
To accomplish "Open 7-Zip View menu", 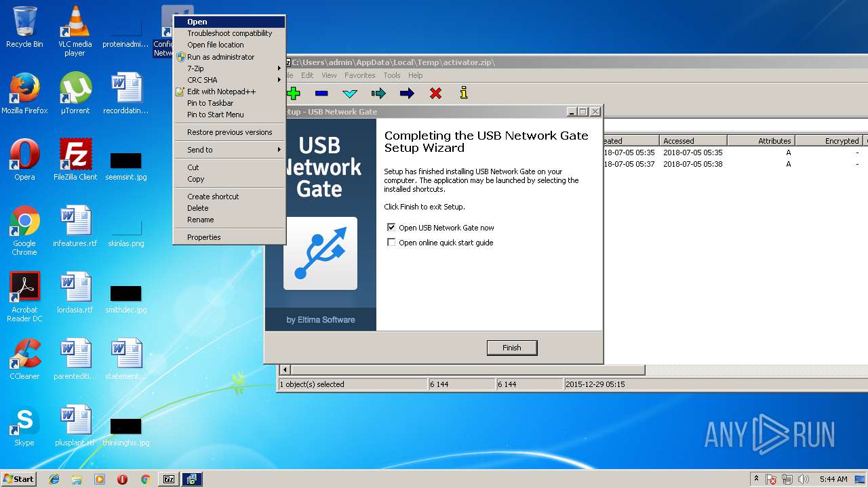I will pos(329,75).
